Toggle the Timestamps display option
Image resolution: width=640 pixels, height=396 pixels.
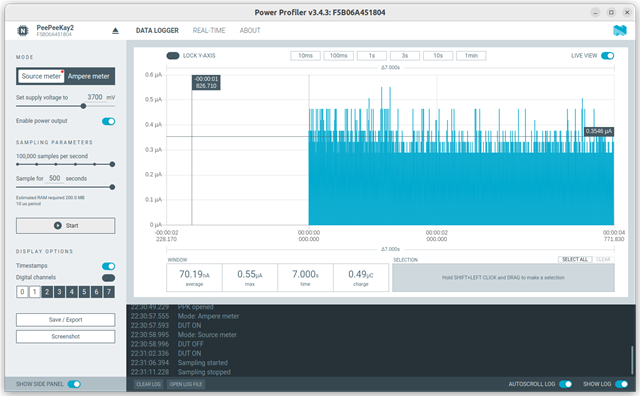point(109,266)
